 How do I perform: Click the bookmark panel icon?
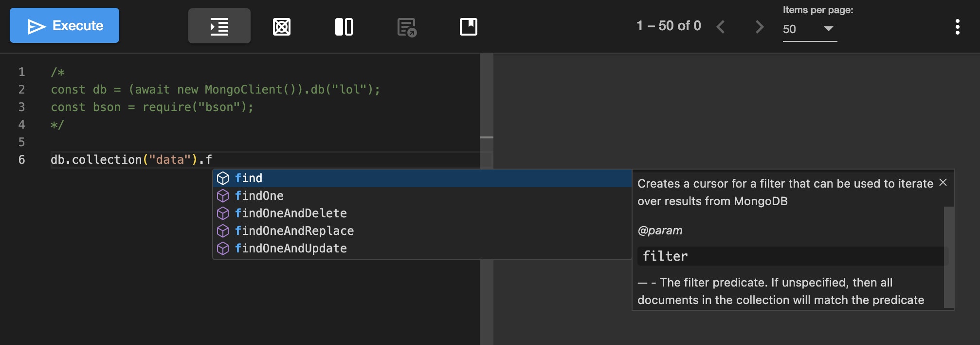469,27
